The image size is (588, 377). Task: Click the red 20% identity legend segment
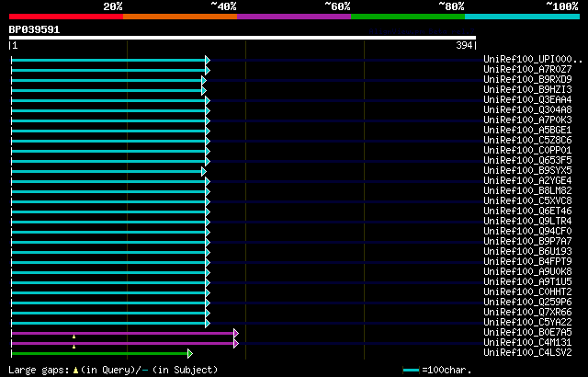coord(66,17)
